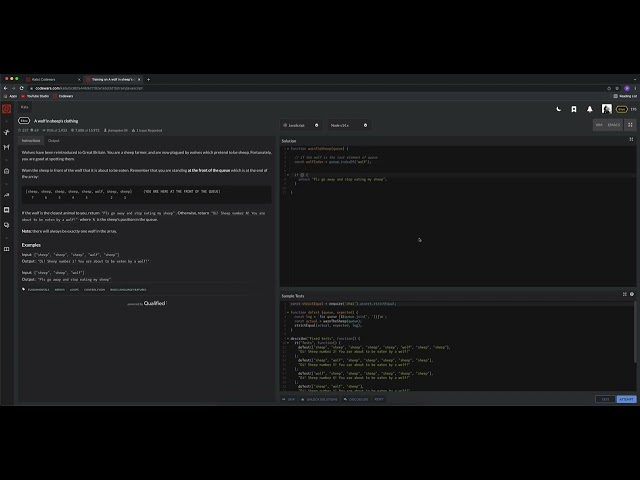Click the browser back arrow
Image resolution: width=640 pixels, height=480 pixels.
click(x=5, y=88)
